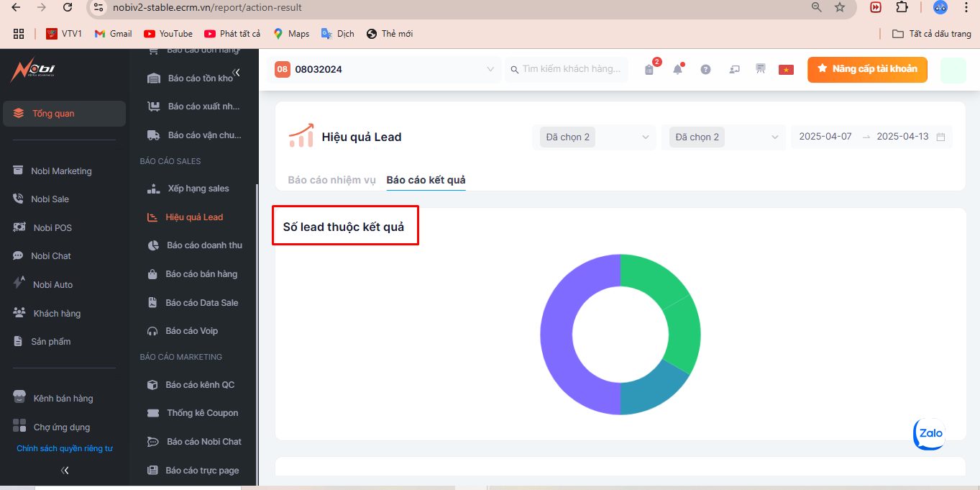Image resolution: width=980 pixels, height=490 pixels.
Task: Open the second 'Đã chọn 2' dropdown
Action: coord(725,137)
